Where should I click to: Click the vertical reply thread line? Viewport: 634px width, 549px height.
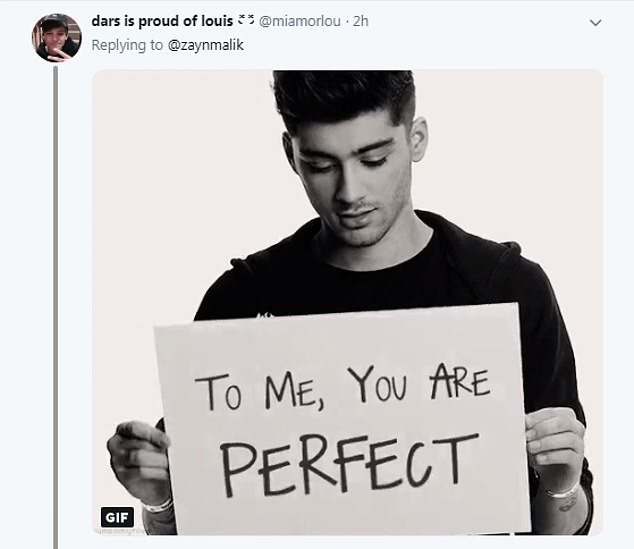click(56, 300)
